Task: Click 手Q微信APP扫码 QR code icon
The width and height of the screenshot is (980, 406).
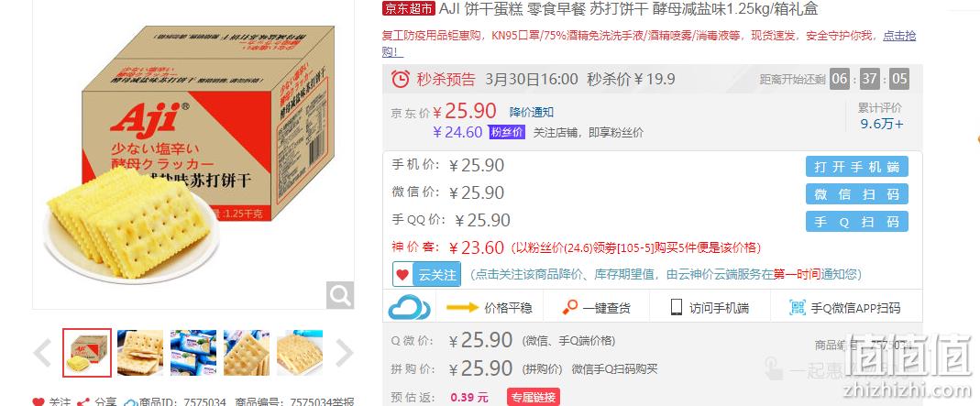Action: [798, 307]
